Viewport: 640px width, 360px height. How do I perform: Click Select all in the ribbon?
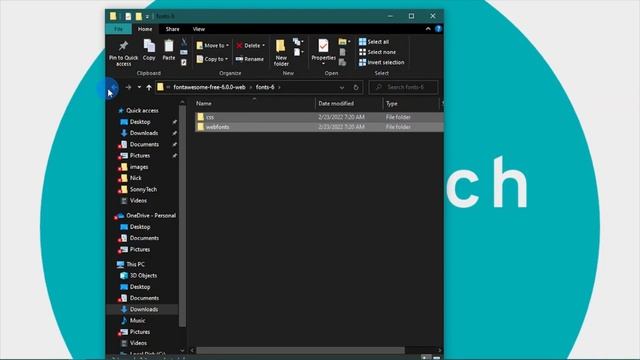[x=374, y=42]
